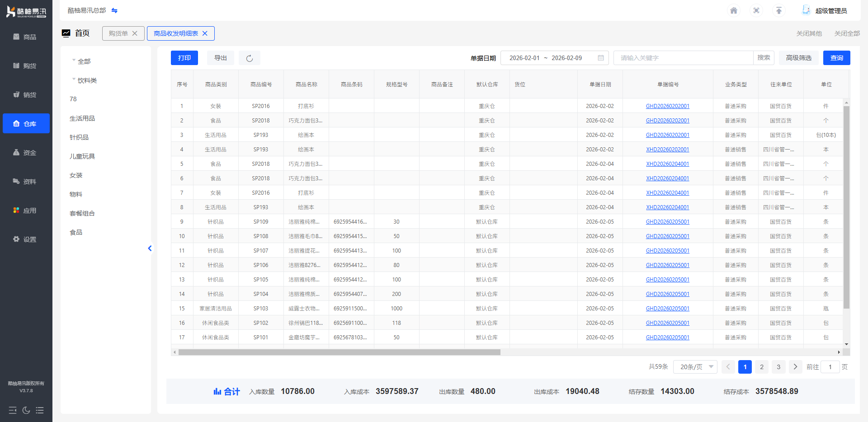This screenshot has width=868, height=422.
Task: Open the list layout icon in sidebar footer
Action: pos(40,410)
